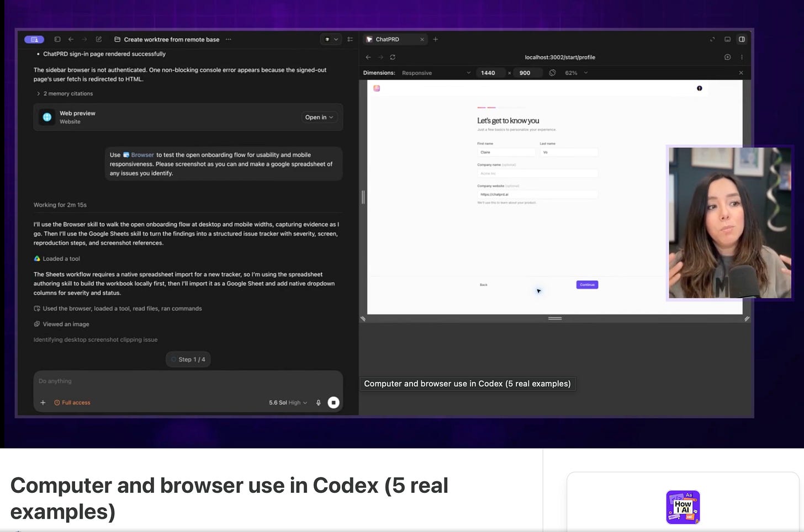Open the 5.6 Sol High model selector

pyautogui.click(x=288, y=402)
